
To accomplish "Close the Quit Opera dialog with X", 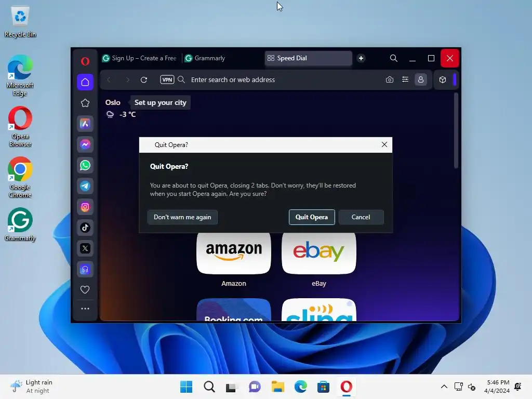I will 384,144.
